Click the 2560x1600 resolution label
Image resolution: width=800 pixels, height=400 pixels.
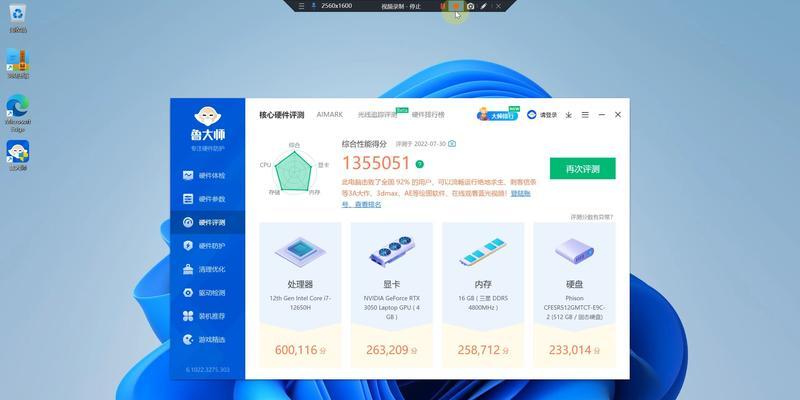tap(337, 6)
